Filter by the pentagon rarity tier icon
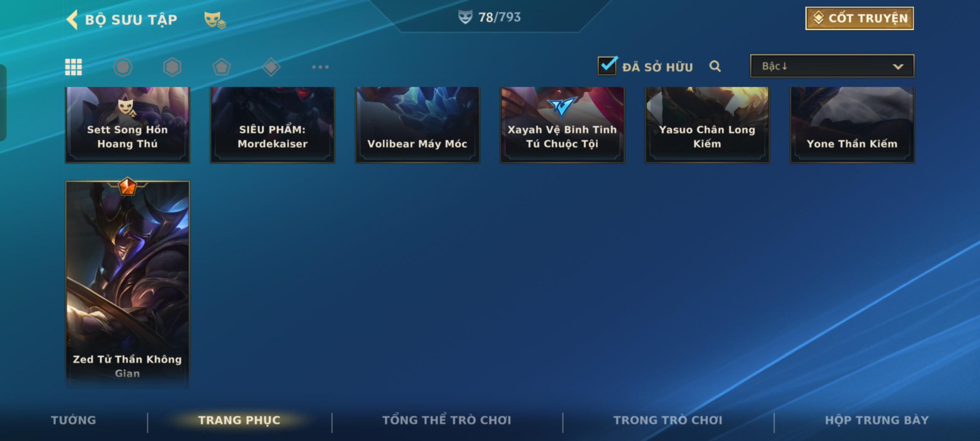The height and width of the screenshot is (441, 980). (221, 67)
